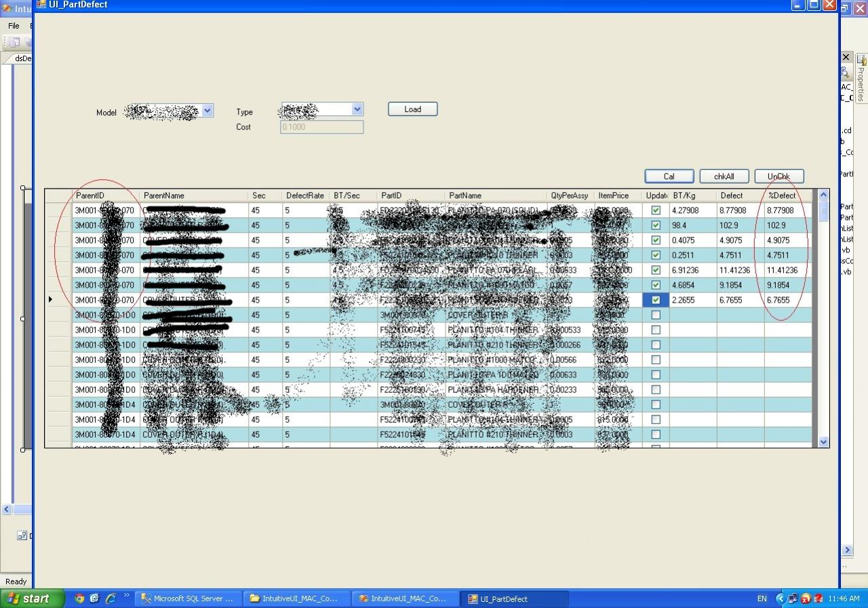Uncheck Update for row with BT/Kg 98.4
This screenshot has width=868, height=608.
click(x=656, y=225)
